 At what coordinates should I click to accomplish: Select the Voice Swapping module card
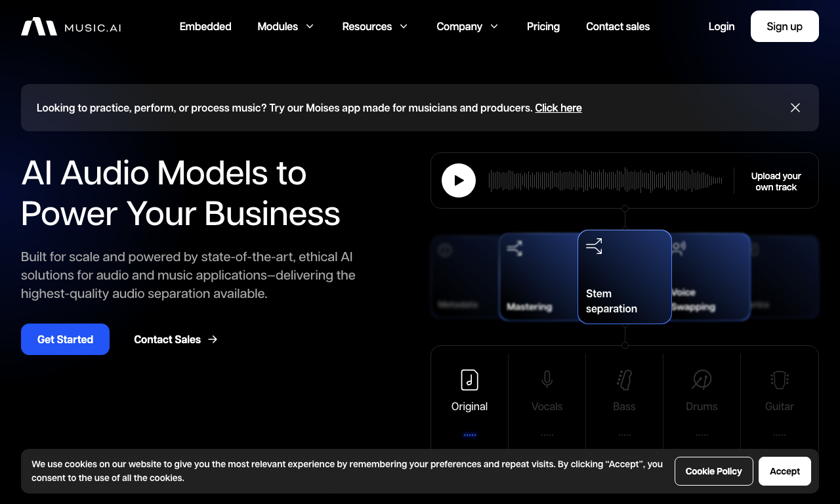pos(711,277)
